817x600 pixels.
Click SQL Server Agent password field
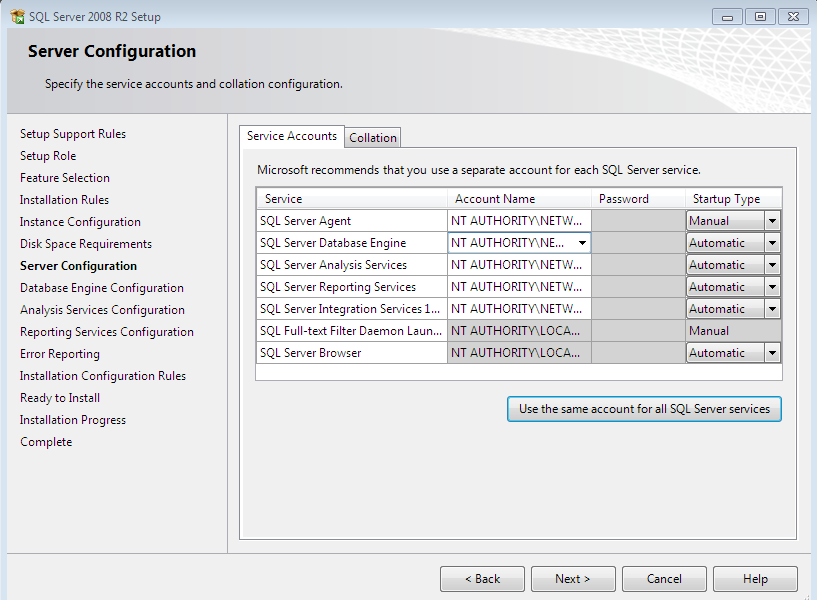coord(638,221)
